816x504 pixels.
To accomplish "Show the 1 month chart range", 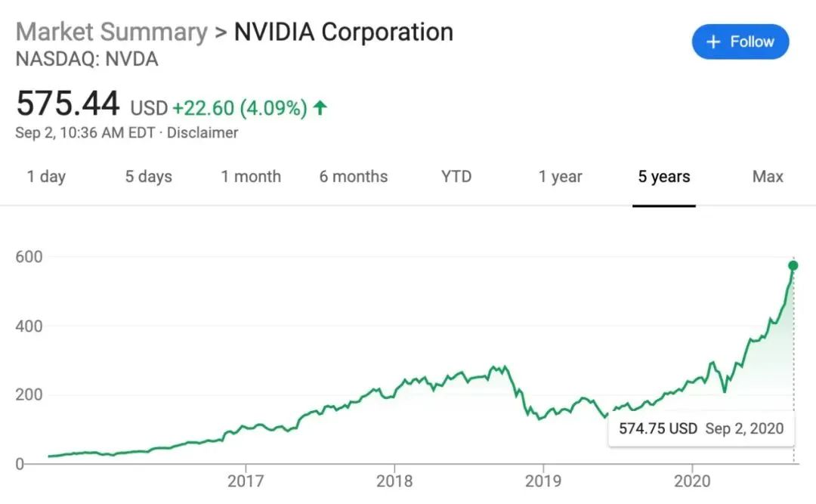I will point(251,177).
